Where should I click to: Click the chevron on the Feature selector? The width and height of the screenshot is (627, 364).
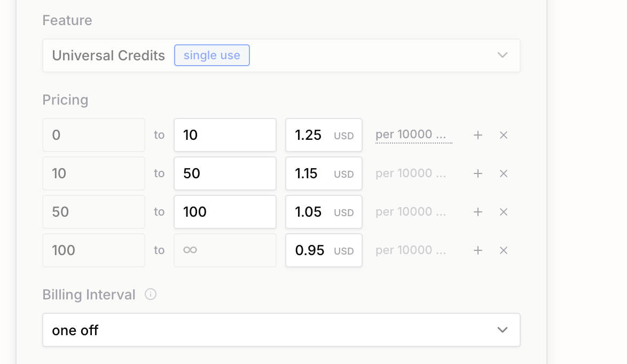tap(502, 56)
